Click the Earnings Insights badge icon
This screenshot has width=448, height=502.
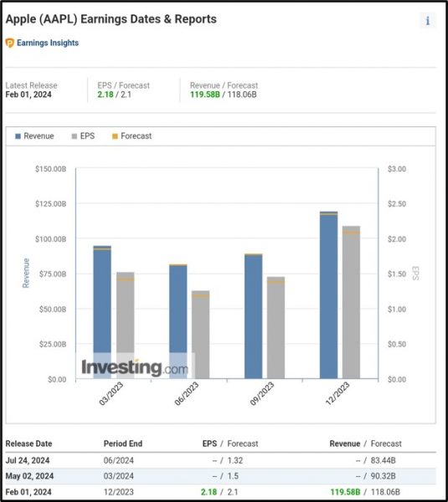(10, 43)
